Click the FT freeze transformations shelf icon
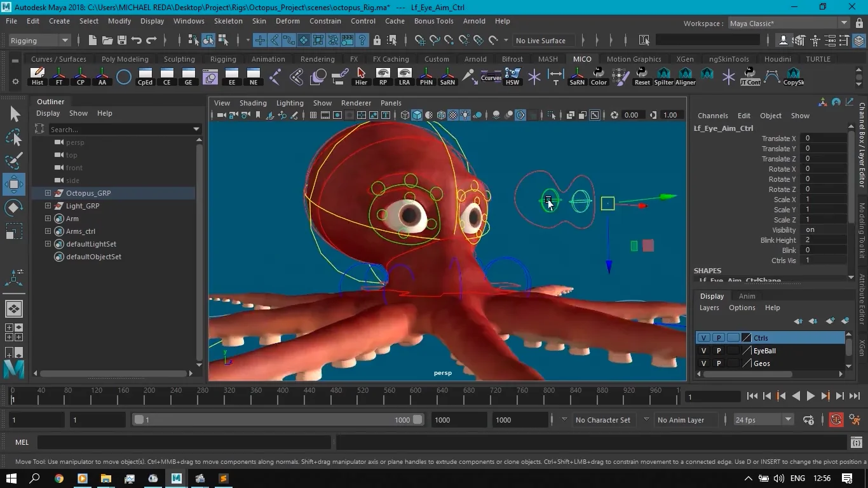Screen dimensions: 868x488 click(x=59, y=76)
